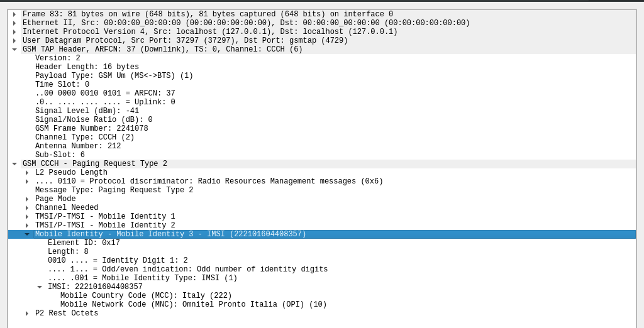Expand the Ethernet II section
The width and height of the screenshot is (644, 328).
14,23
